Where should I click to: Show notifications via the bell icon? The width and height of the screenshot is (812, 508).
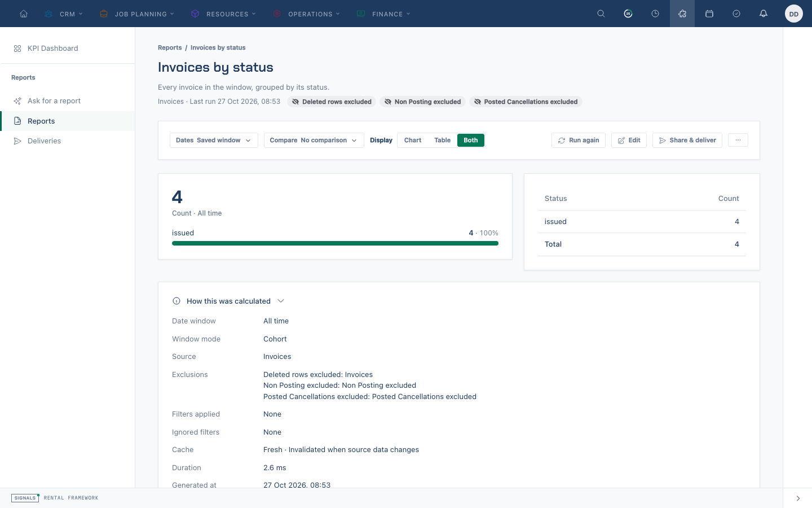(764, 14)
